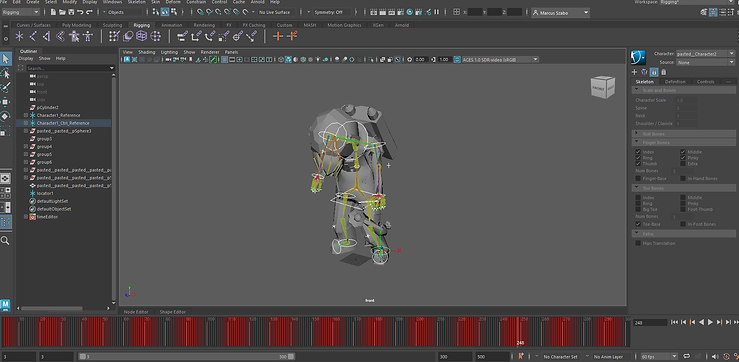
Task: Collapse the Finger Bones section
Action: tap(683, 142)
